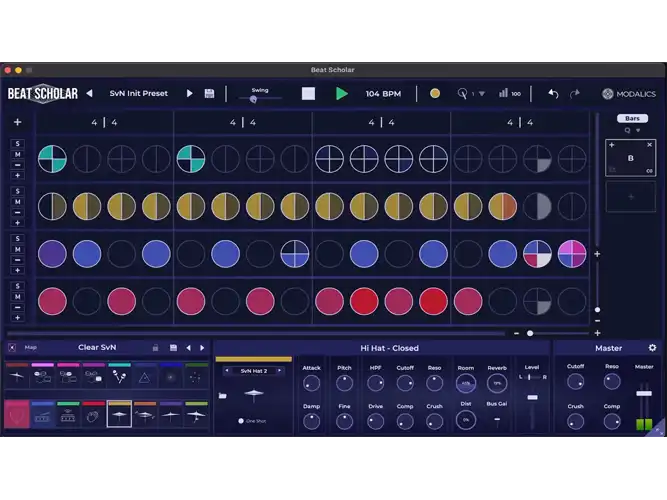Select the hand clap pad
Screen dimensions: 667x500
pyautogui.click(x=94, y=415)
